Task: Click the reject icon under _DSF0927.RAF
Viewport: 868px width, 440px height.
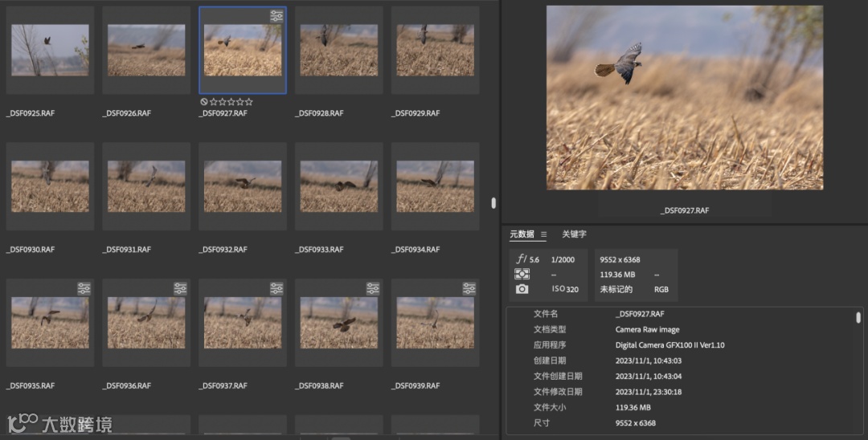Action: (203, 102)
